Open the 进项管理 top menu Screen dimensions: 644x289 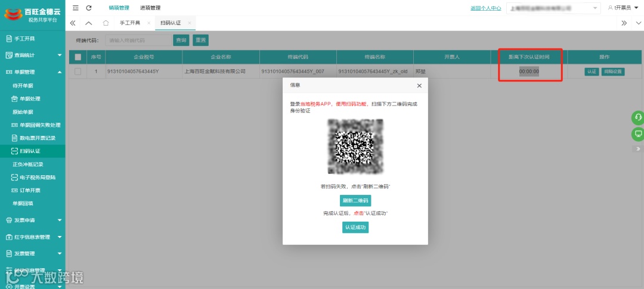click(x=150, y=8)
